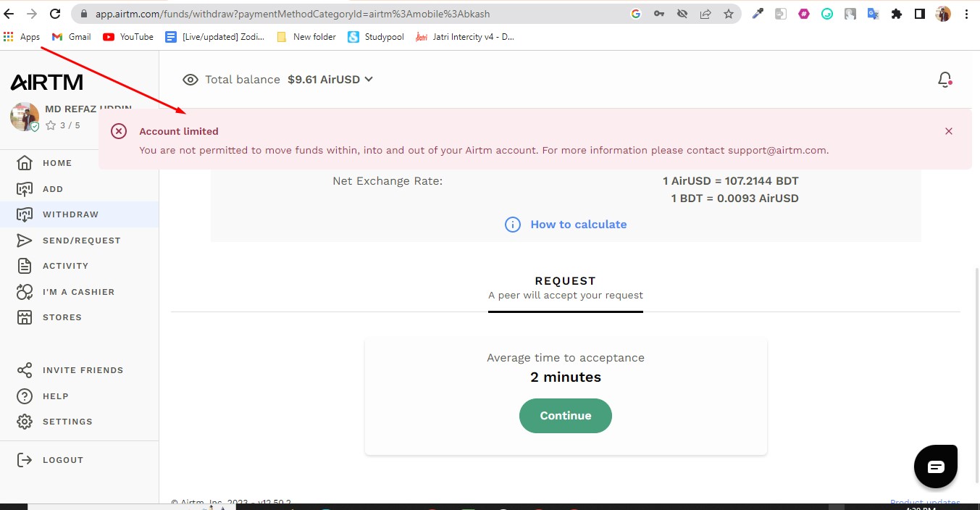Log out using the Logout item
980x510 pixels.
(x=50, y=460)
